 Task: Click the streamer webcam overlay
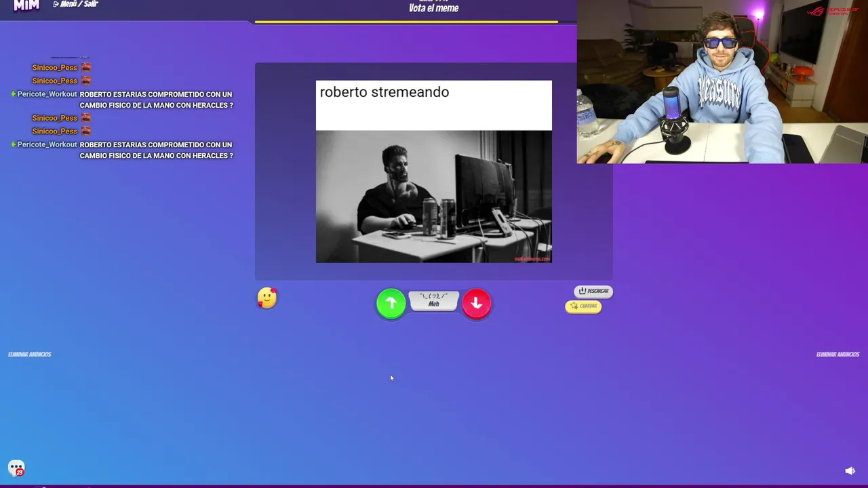pos(722,82)
